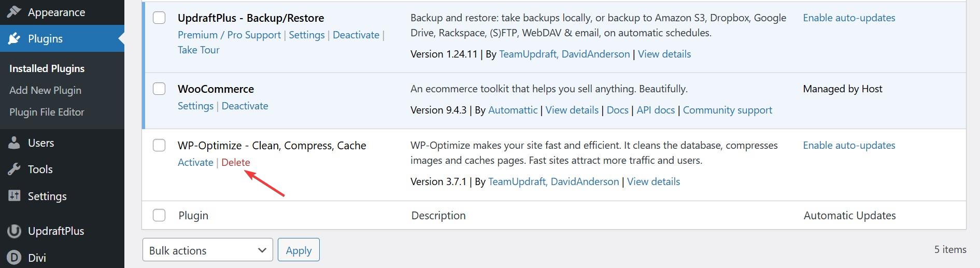Open Add New Plugin submenu
Screen dimensions: 980x268
click(x=45, y=90)
